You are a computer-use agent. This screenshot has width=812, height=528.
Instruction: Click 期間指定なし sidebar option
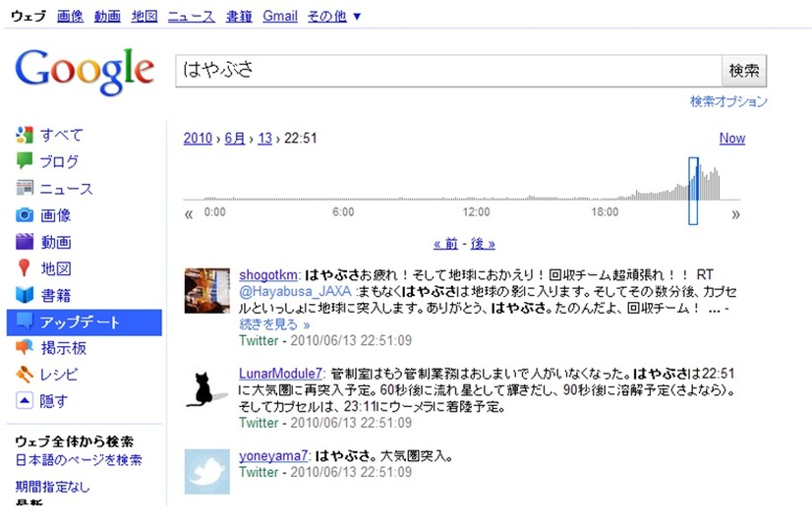point(52,487)
